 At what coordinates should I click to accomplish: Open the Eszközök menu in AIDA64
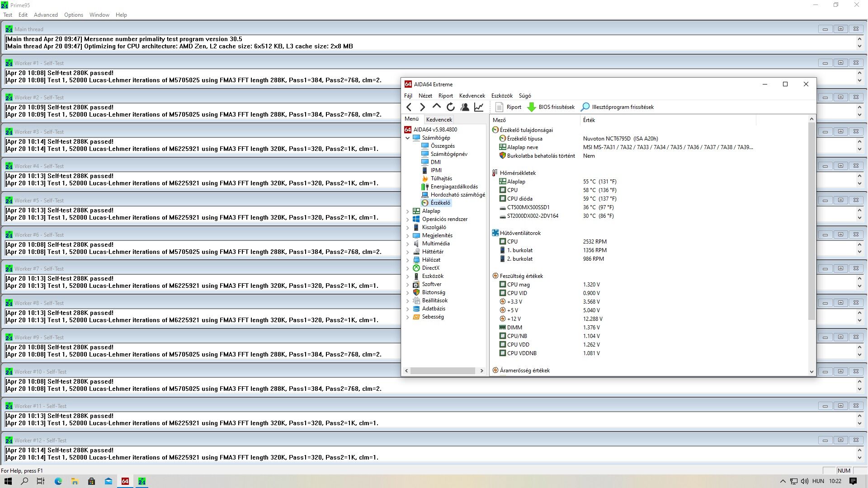502,96
